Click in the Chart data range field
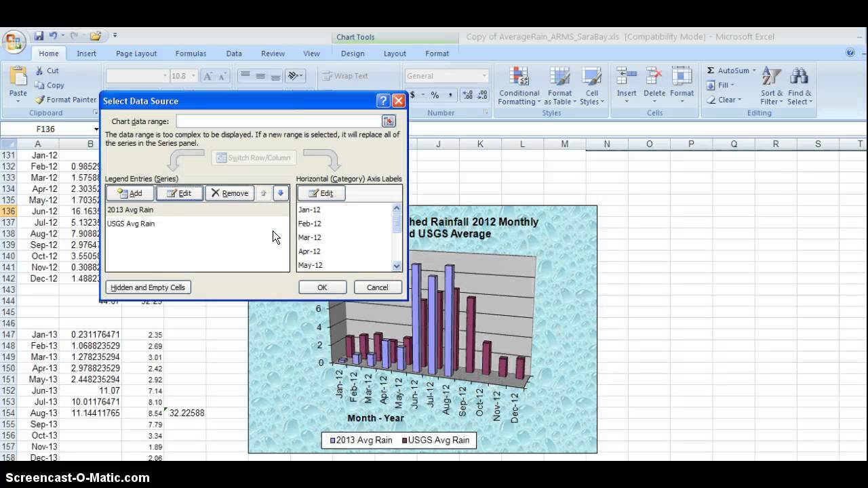This screenshot has width=868, height=488. 279,121
